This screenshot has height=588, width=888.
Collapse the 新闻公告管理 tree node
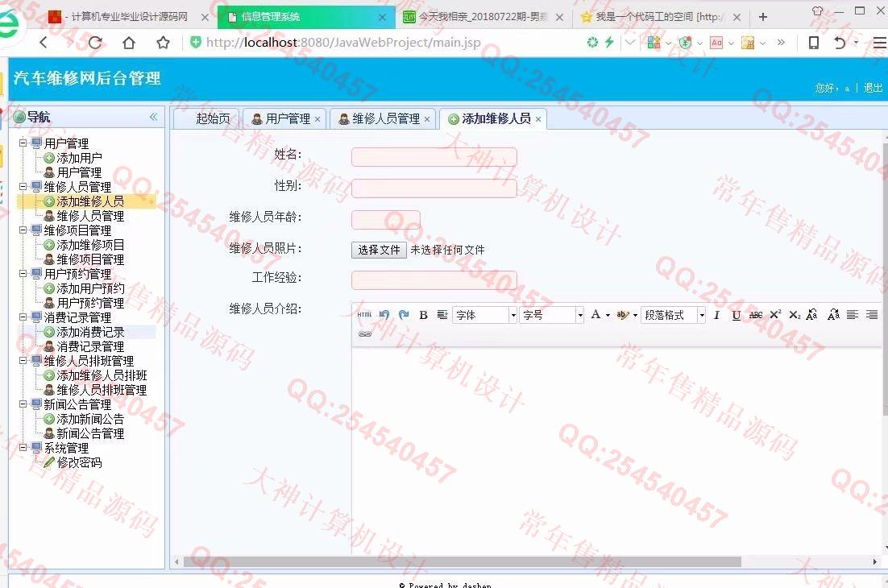23,404
